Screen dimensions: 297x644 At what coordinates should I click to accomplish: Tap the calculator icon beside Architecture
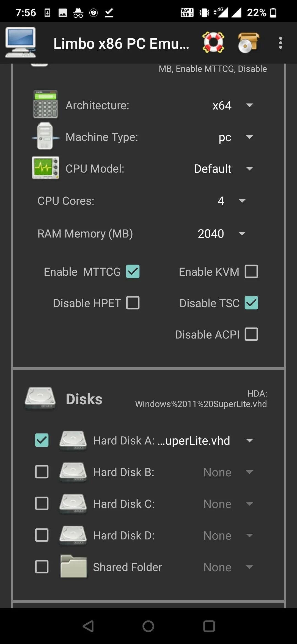click(x=45, y=104)
